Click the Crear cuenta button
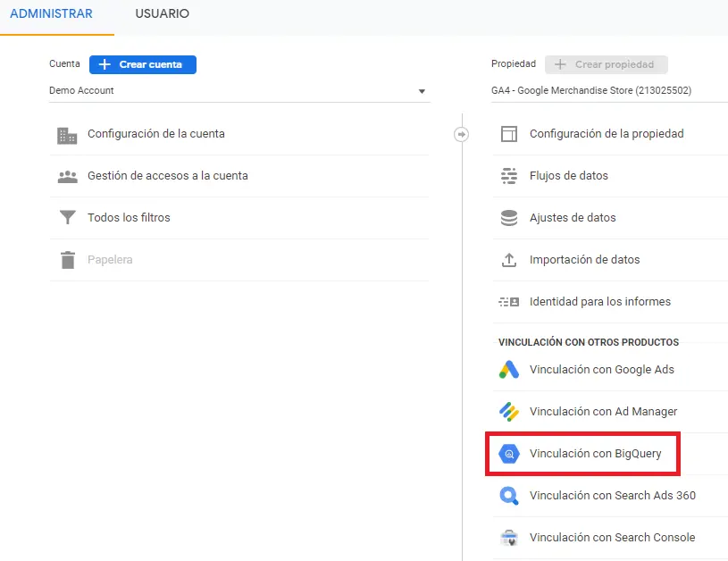 [143, 64]
